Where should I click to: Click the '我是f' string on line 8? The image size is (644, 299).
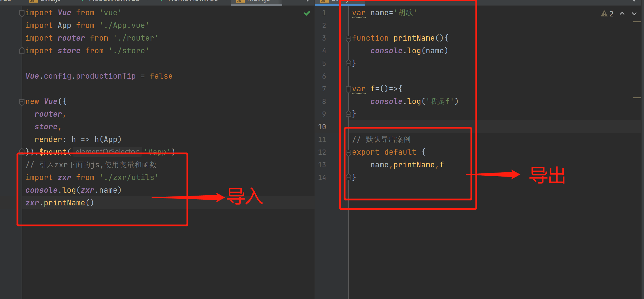point(440,102)
